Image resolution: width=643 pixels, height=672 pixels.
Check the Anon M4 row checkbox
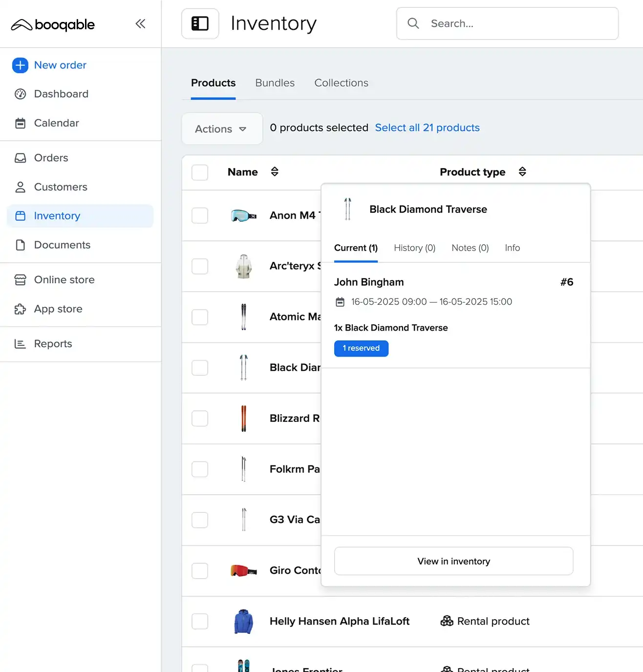pyautogui.click(x=200, y=215)
